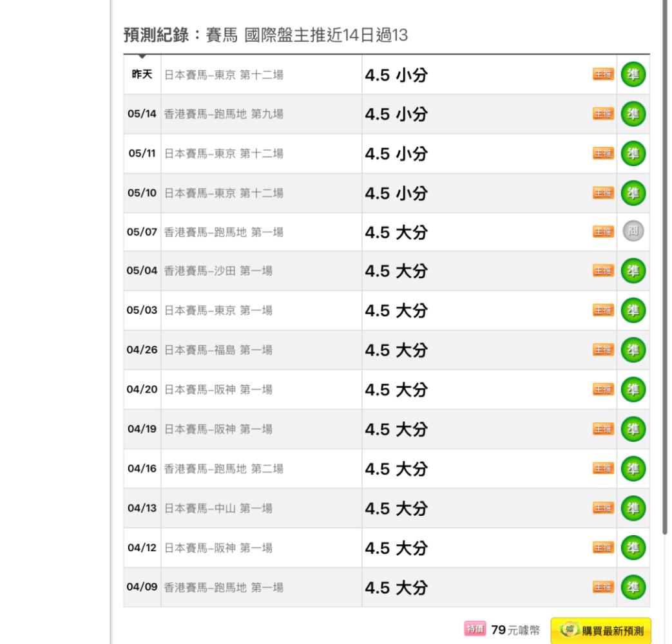Open the 04/13 日本賽馬-中山 第一場 entry

coord(218,508)
